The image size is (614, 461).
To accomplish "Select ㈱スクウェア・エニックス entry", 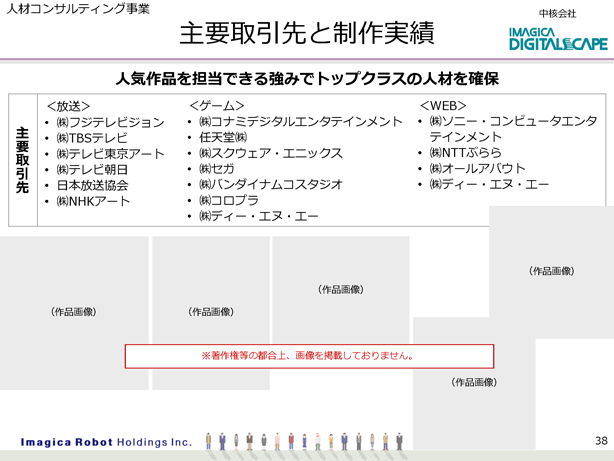I will tap(271, 153).
